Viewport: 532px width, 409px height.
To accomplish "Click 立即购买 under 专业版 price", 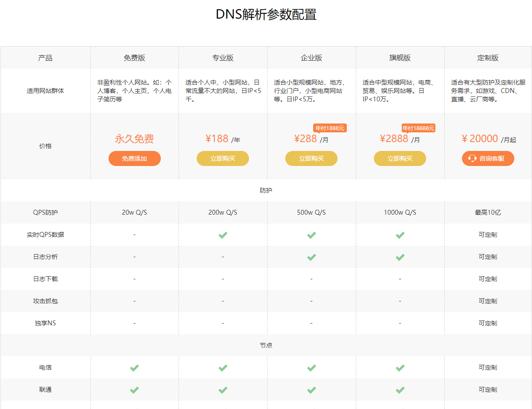I will click(223, 158).
